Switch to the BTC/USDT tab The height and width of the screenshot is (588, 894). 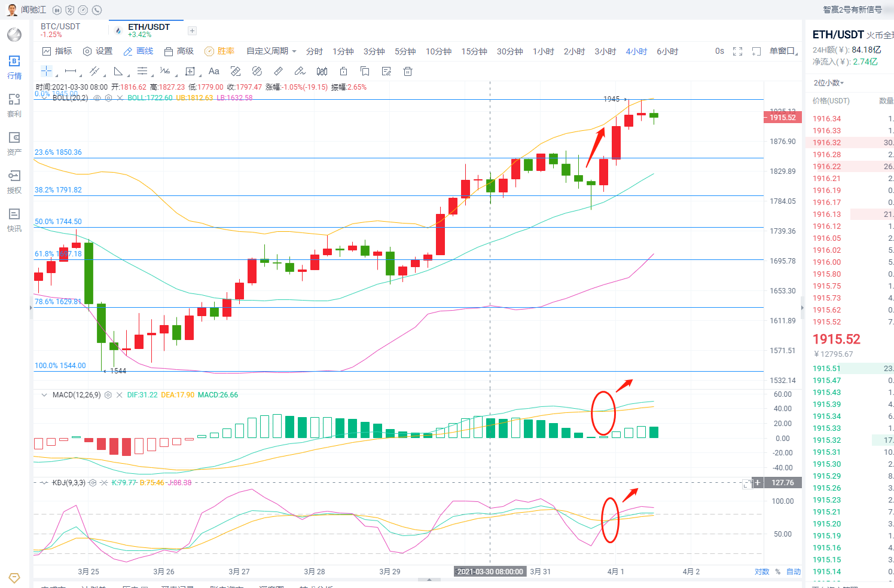59,30
